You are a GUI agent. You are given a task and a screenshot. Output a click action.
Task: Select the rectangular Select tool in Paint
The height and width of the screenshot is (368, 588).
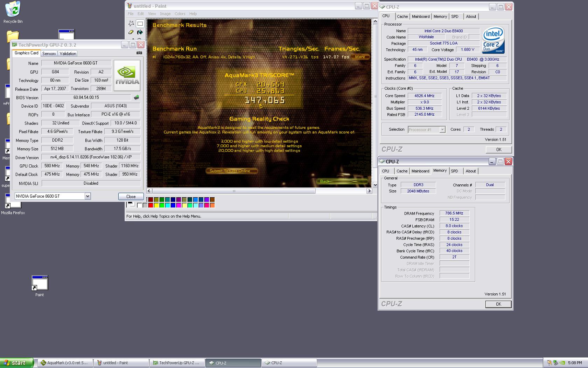coord(140,23)
